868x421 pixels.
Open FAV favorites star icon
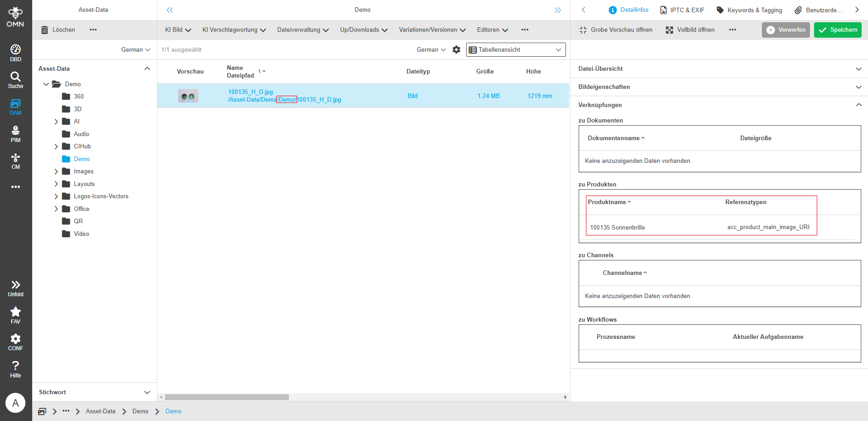pos(15,315)
